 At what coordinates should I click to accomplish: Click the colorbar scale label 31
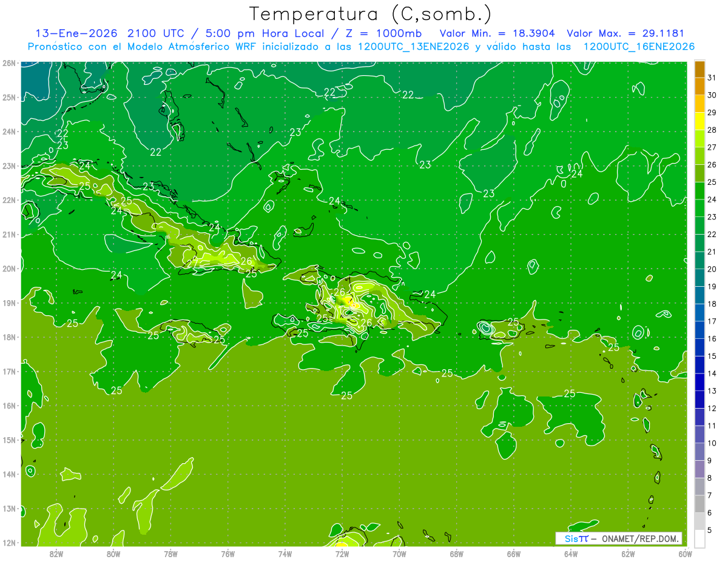(712, 78)
